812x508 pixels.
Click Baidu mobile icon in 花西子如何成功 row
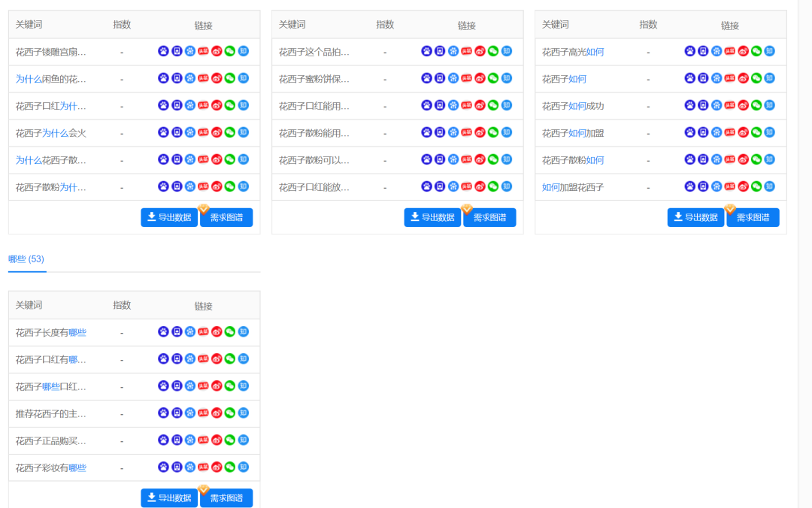point(703,105)
